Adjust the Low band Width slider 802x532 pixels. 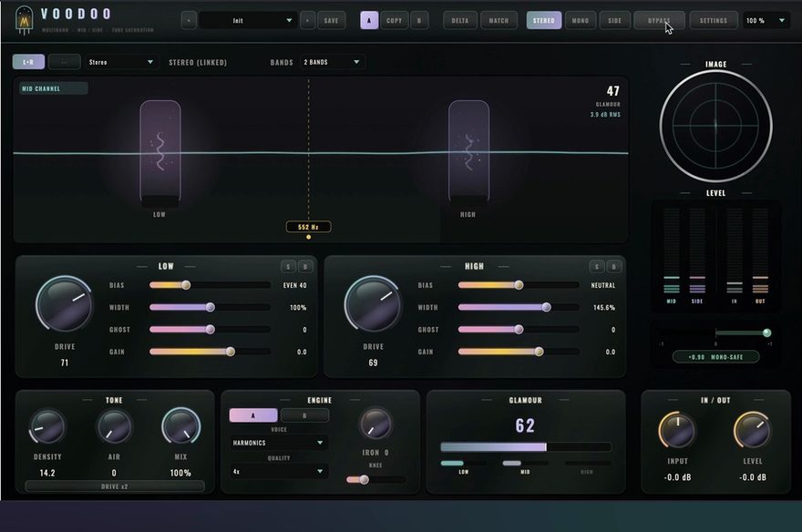click(210, 307)
